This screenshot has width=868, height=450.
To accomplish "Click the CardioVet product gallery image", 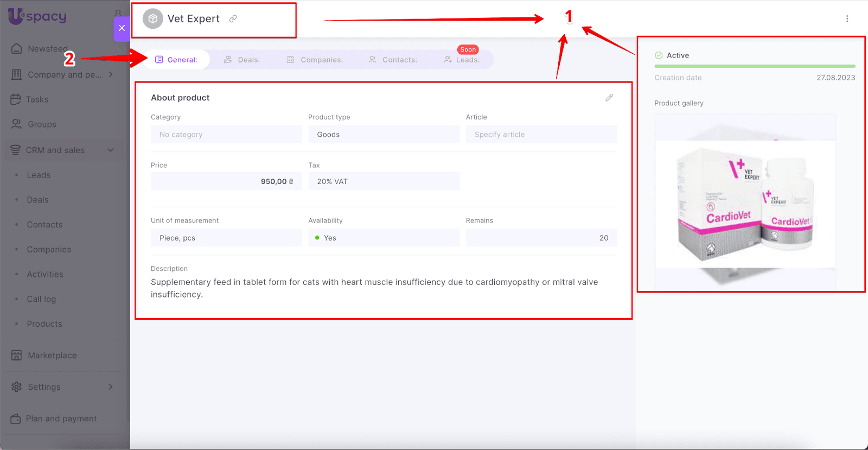I will (x=745, y=204).
